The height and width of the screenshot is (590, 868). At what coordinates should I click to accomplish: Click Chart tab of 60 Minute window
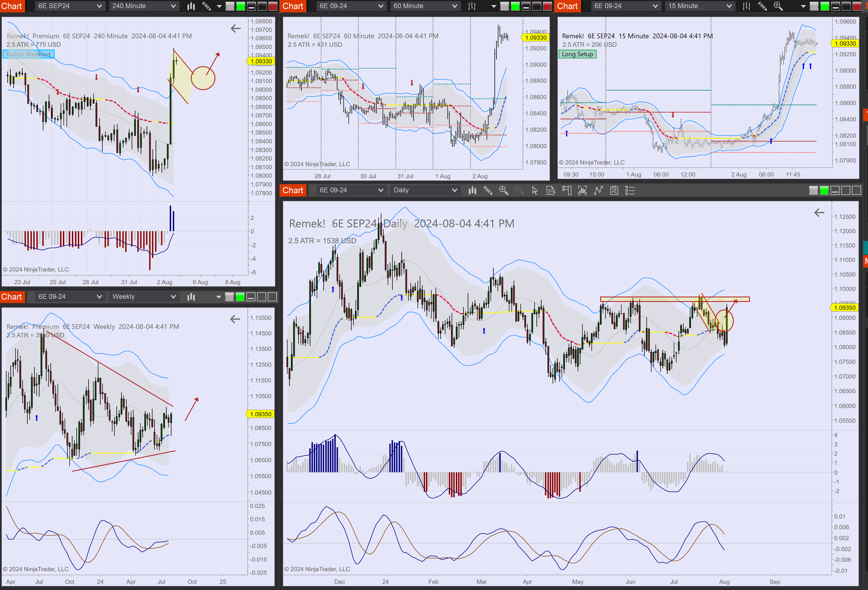(292, 6)
